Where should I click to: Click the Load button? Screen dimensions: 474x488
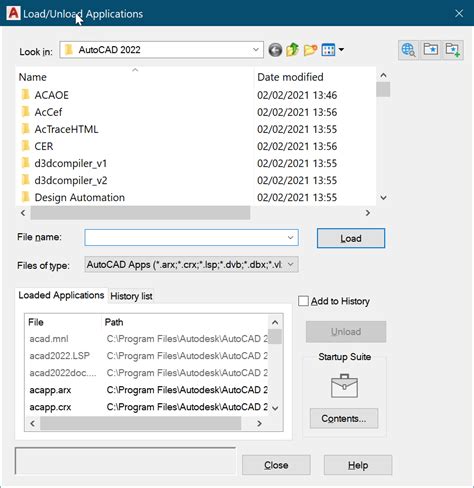351,238
